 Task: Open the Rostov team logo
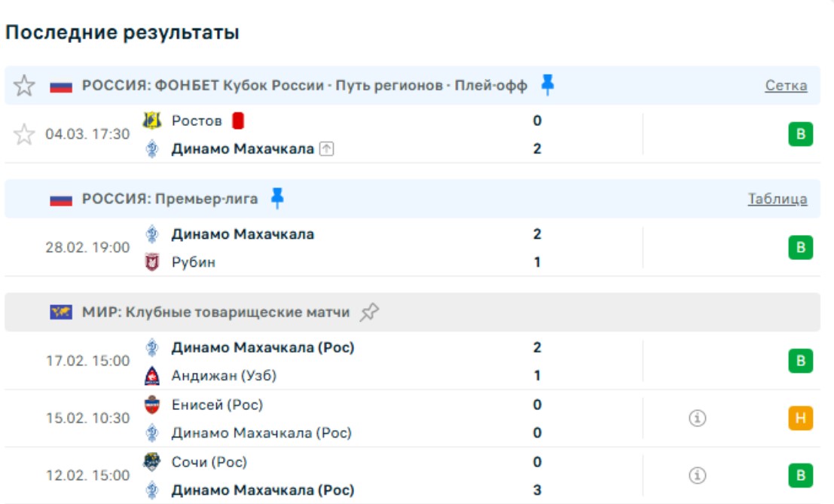152,121
